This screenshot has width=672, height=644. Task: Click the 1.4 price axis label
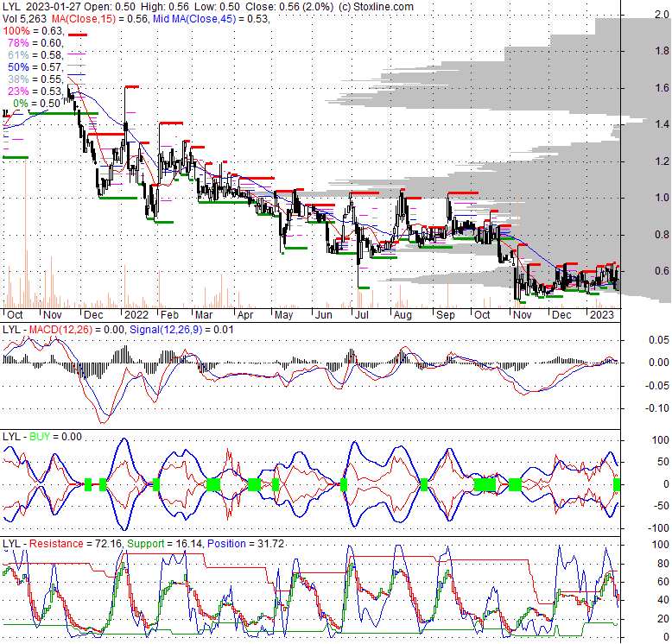point(662,124)
